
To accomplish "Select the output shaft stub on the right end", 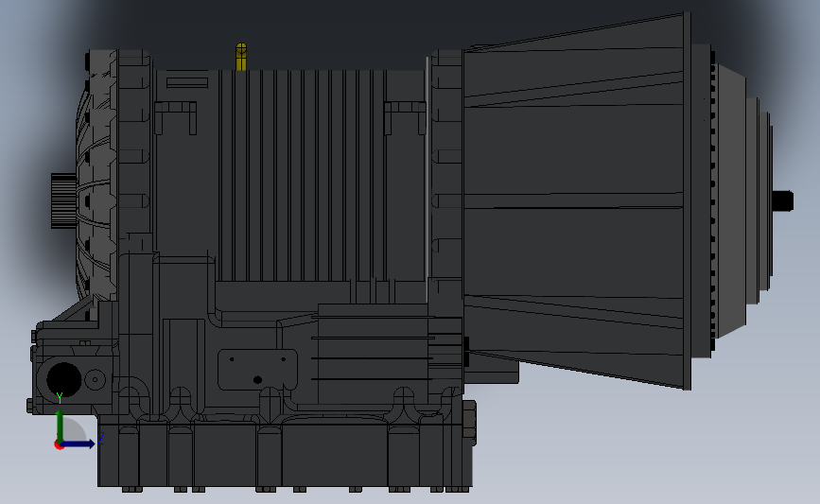I will [783, 201].
